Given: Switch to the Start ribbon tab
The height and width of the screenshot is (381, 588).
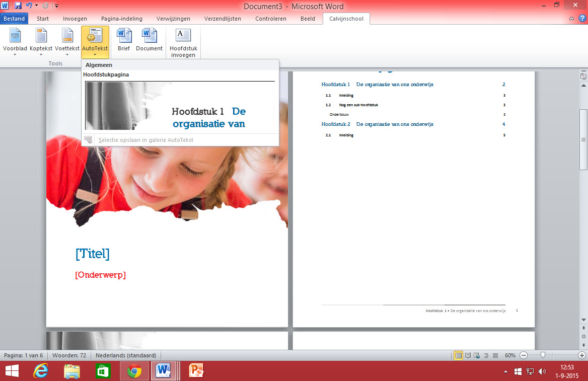Looking at the screenshot, I should tap(43, 19).
